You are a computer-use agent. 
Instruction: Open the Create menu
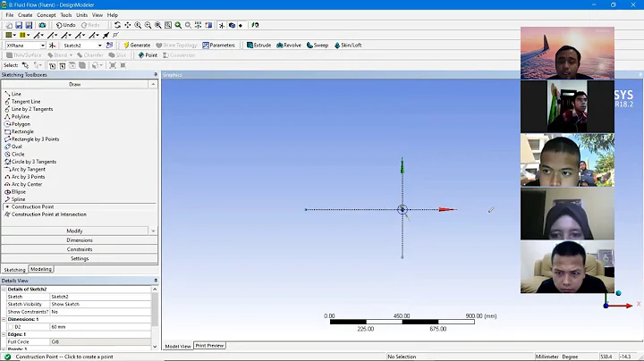point(25,15)
